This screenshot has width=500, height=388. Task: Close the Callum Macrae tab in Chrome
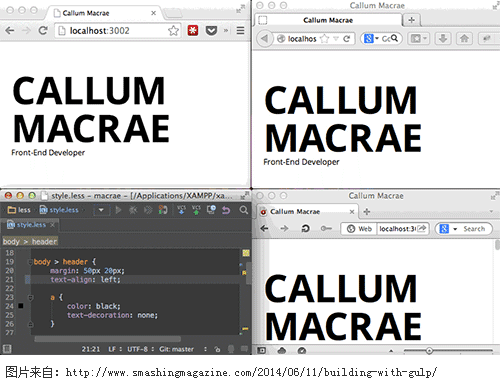[153, 13]
